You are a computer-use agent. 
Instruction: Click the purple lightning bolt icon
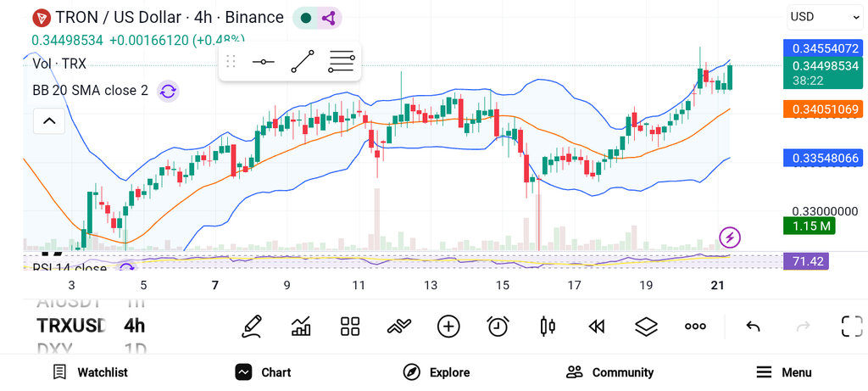tap(730, 237)
